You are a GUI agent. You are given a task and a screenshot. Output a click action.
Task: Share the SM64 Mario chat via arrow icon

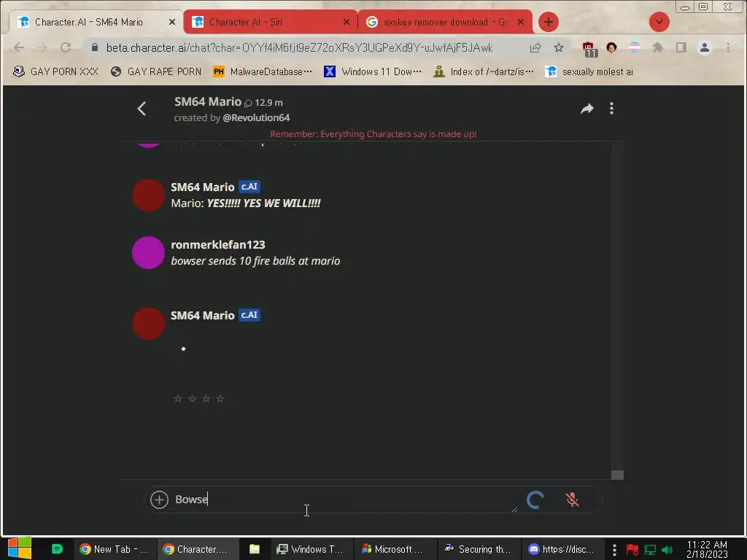(x=587, y=109)
